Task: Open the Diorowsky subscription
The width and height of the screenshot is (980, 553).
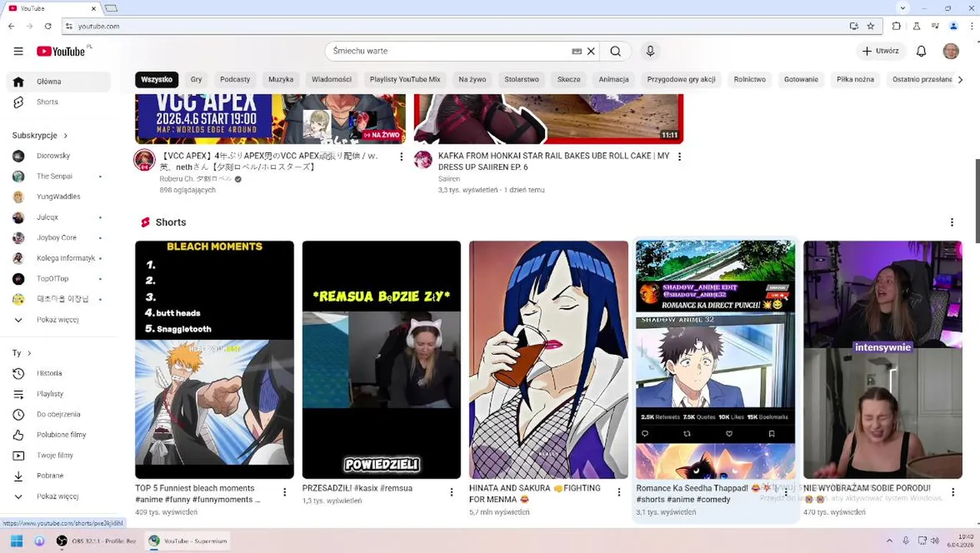Action: pos(58,156)
